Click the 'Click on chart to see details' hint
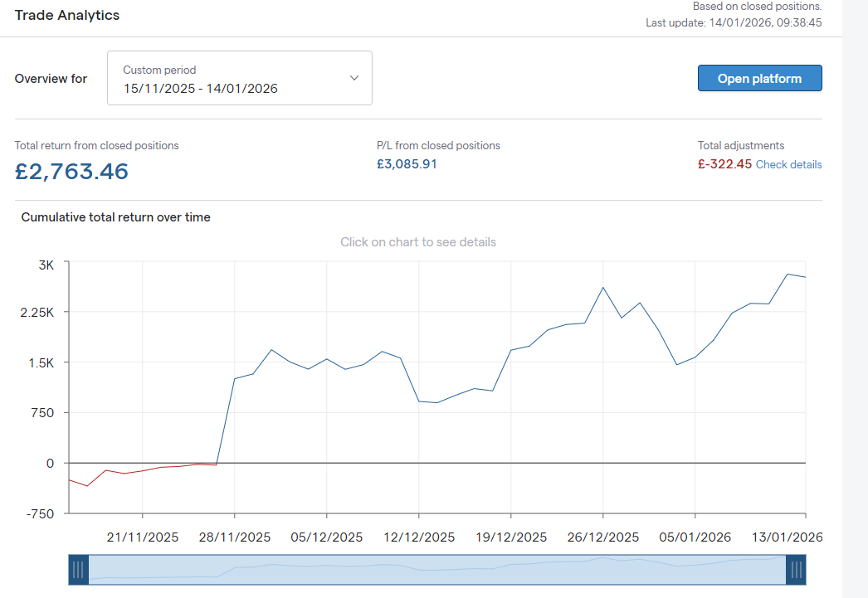The image size is (868, 598). [x=418, y=242]
